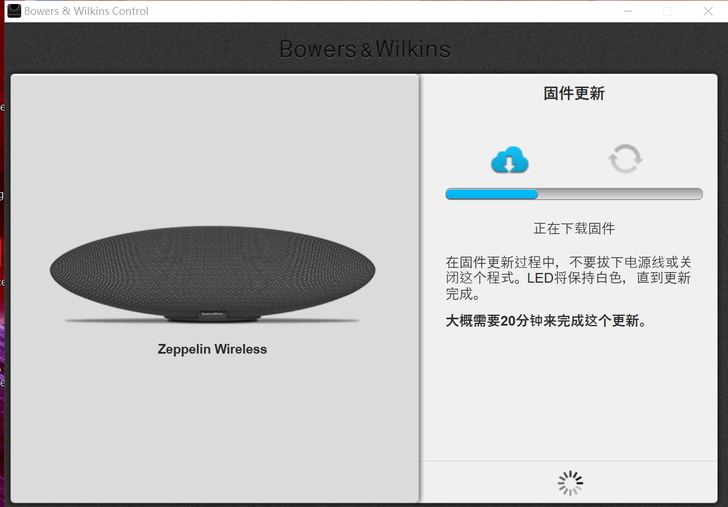Click the grey circular sync arrows icon
This screenshot has height=507, width=728.
click(625, 159)
